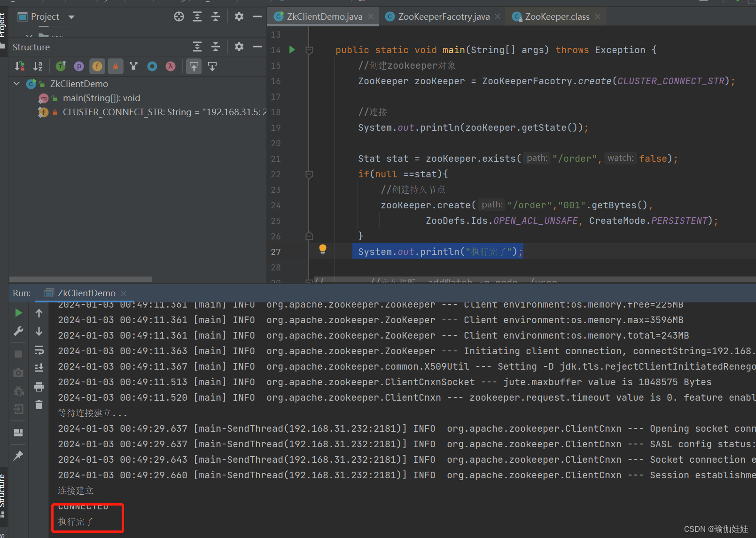Toggle sort alphabetically in Structure
Image resolution: width=756 pixels, height=538 pixels.
[x=38, y=66]
